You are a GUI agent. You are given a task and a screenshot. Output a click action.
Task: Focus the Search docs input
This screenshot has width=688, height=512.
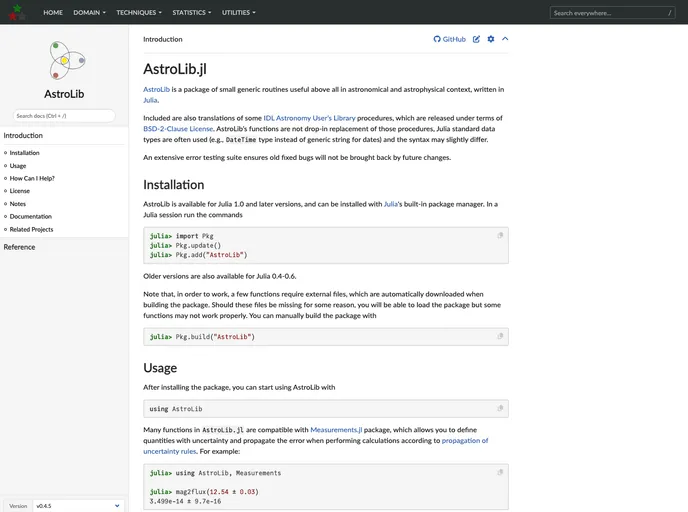click(x=64, y=116)
